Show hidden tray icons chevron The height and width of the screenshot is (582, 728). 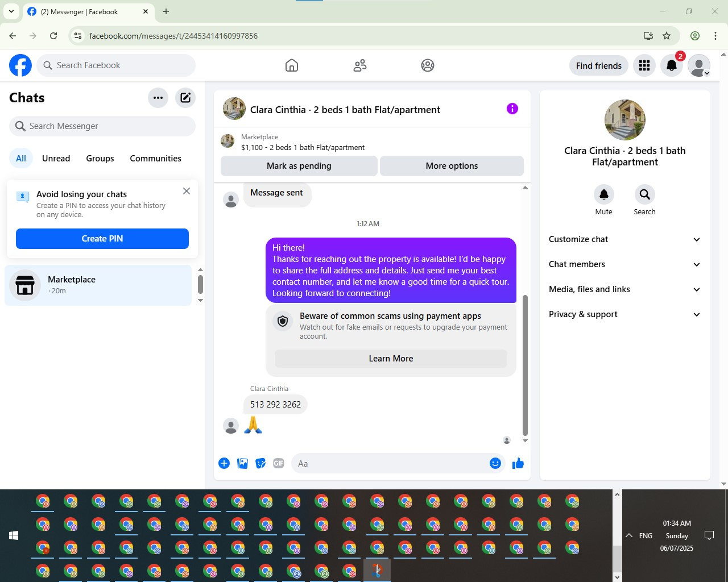[x=629, y=535]
